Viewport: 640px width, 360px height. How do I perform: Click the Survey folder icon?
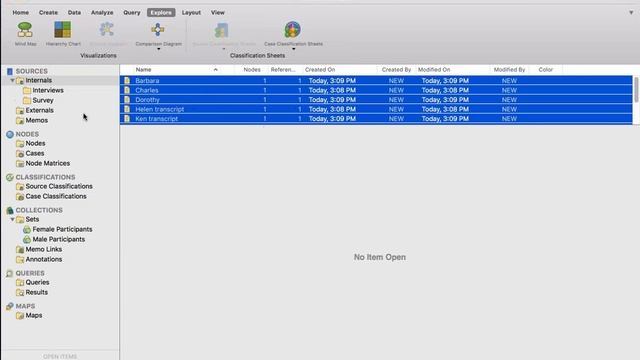point(27,100)
